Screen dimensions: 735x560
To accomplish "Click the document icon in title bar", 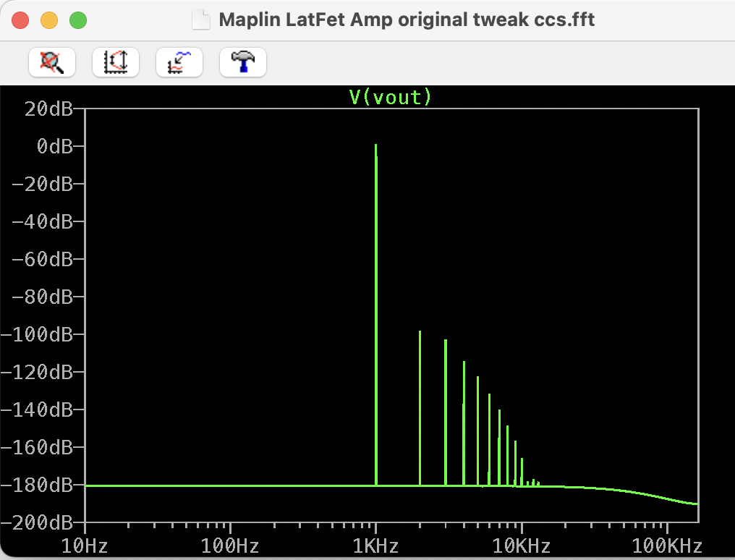I will click(201, 20).
